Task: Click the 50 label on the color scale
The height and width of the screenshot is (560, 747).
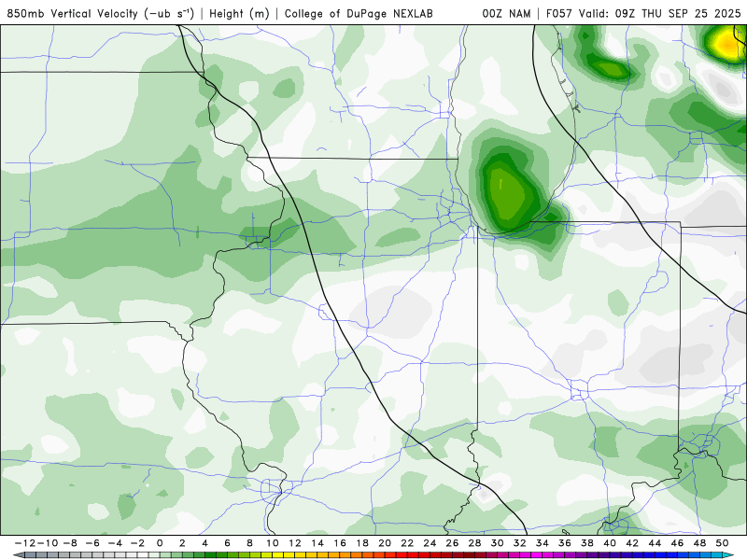Action: tap(722, 543)
